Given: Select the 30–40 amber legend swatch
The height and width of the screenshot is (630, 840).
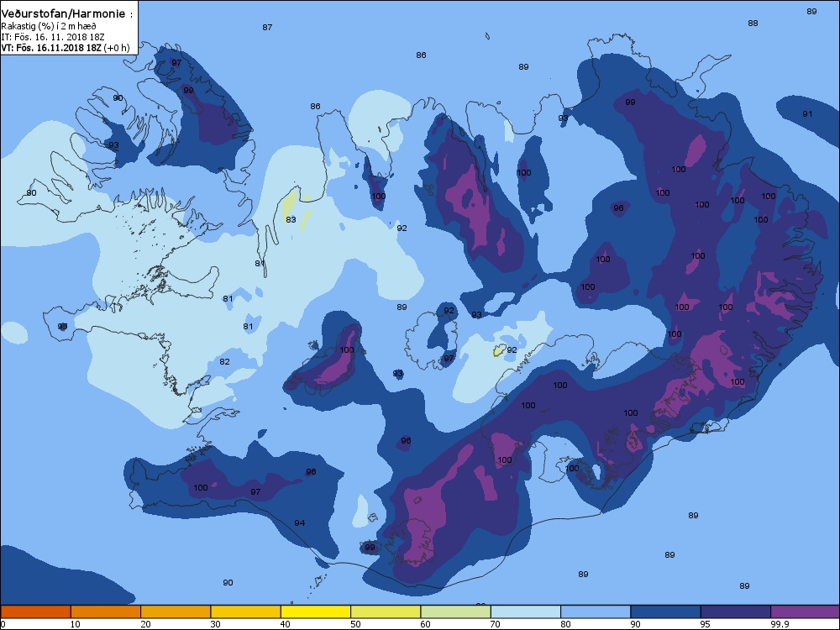Looking at the screenshot, I should pyautogui.click(x=246, y=612).
